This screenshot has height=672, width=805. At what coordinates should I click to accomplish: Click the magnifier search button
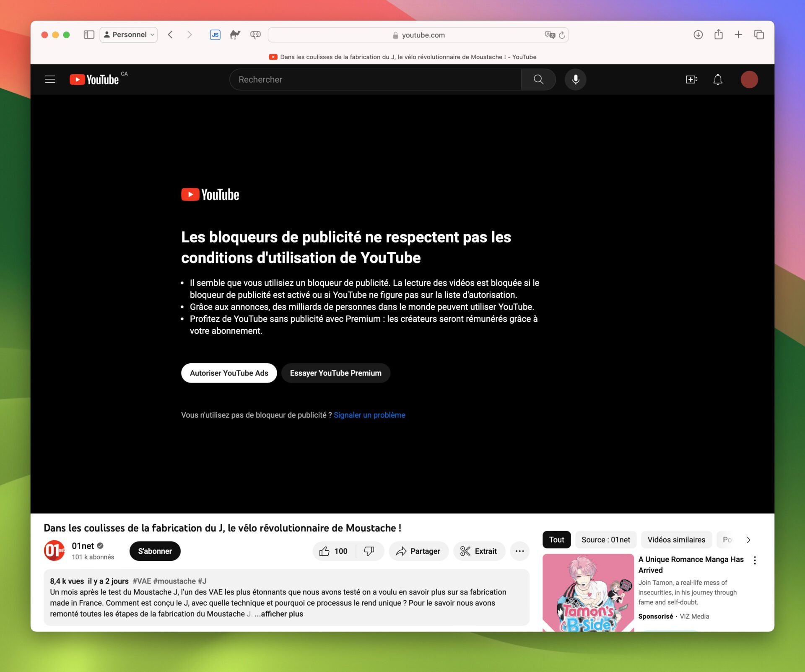[x=539, y=79]
